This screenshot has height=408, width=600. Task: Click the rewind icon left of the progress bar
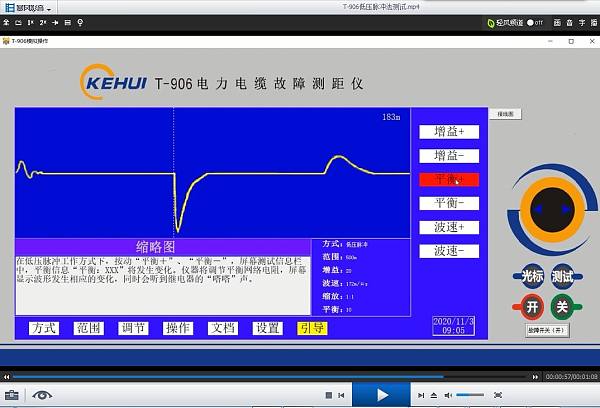6,377
